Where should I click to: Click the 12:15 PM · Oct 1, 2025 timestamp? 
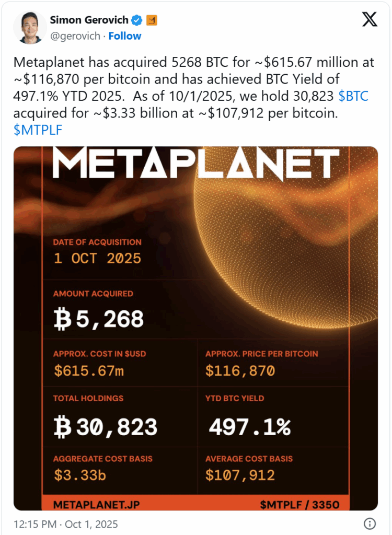(66, 524)
